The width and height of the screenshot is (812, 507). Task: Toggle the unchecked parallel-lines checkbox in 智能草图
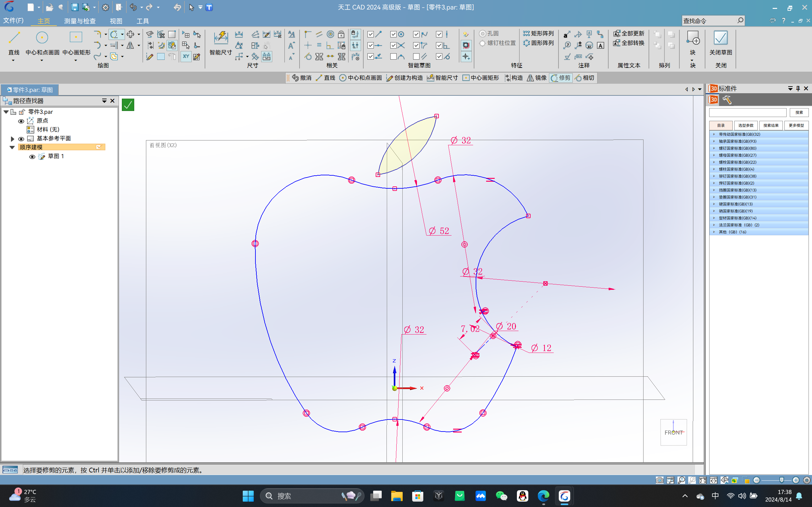(416, 56)
